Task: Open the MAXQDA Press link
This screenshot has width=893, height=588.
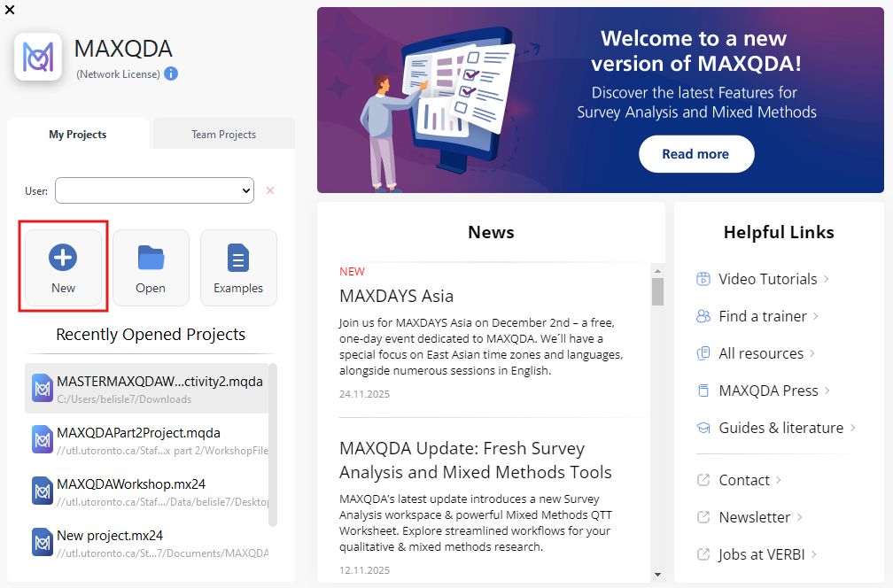Action: (768, 391)
